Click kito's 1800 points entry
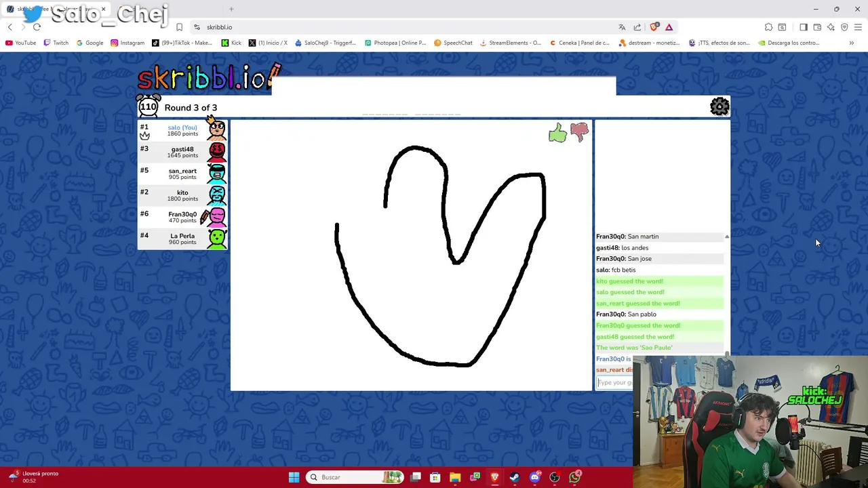Viewport: 868px width, 488px height. pos(182,195)
